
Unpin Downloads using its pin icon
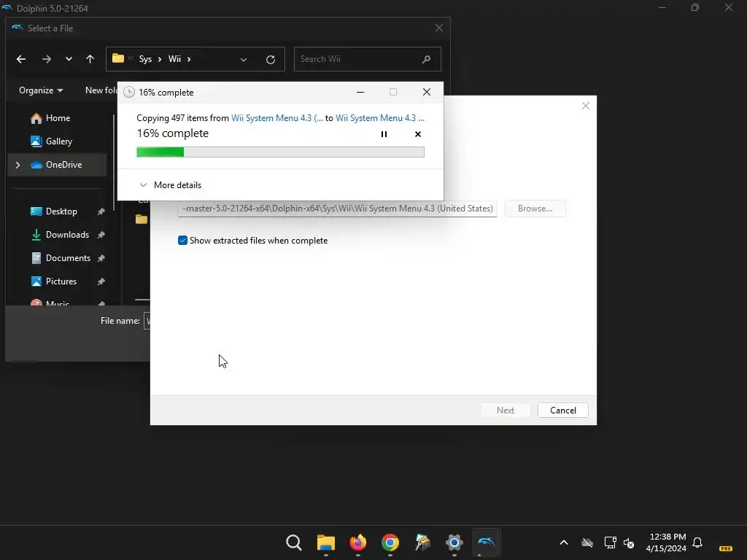click(101, 235)
